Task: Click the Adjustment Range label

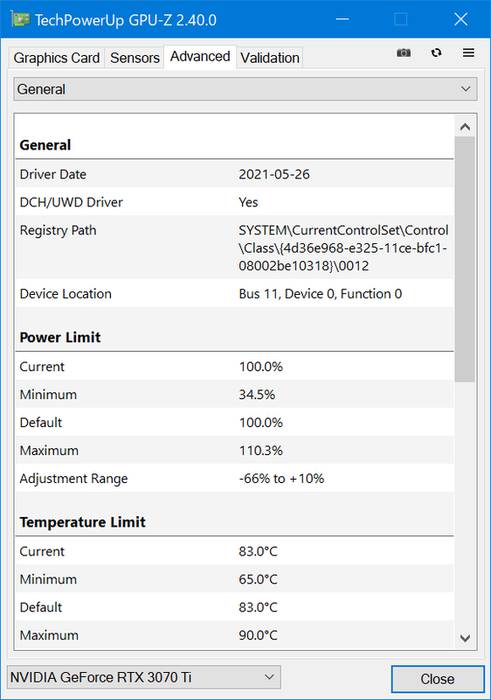Action: (x=74, y=479)
